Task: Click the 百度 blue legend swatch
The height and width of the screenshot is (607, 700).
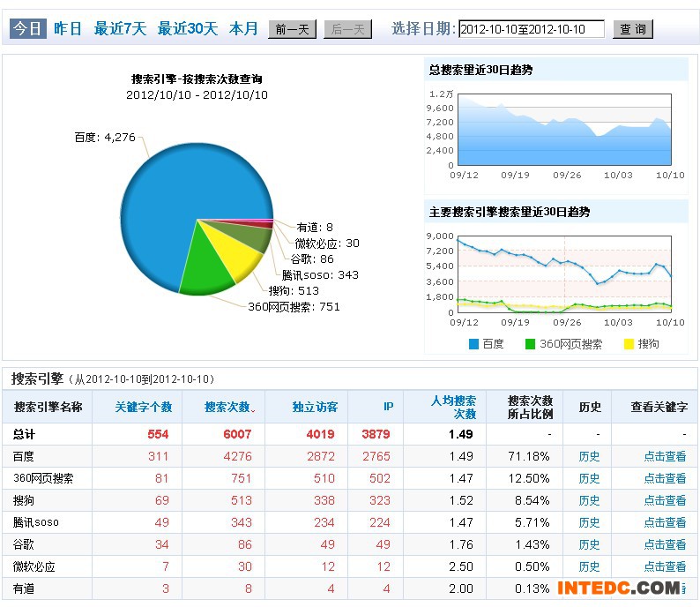Action: pos(473,344)
